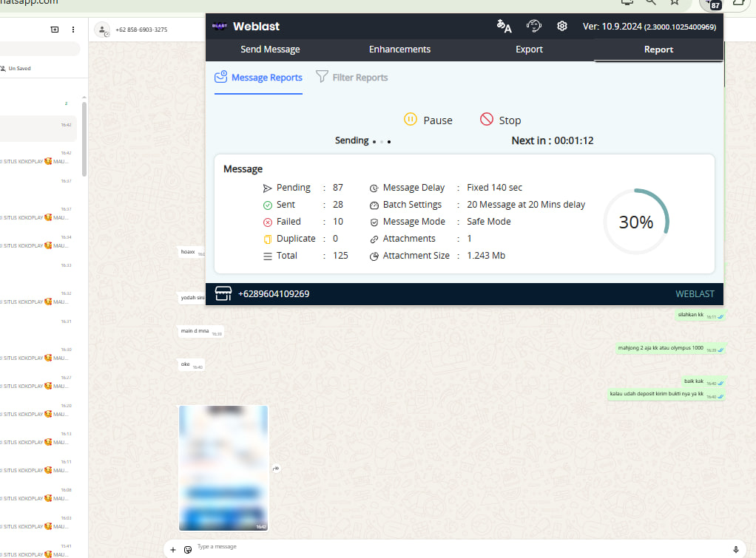Click 'kalau udah deposit kirim bukti nya' message
This screenshot has width=756, height=558.
666,394
